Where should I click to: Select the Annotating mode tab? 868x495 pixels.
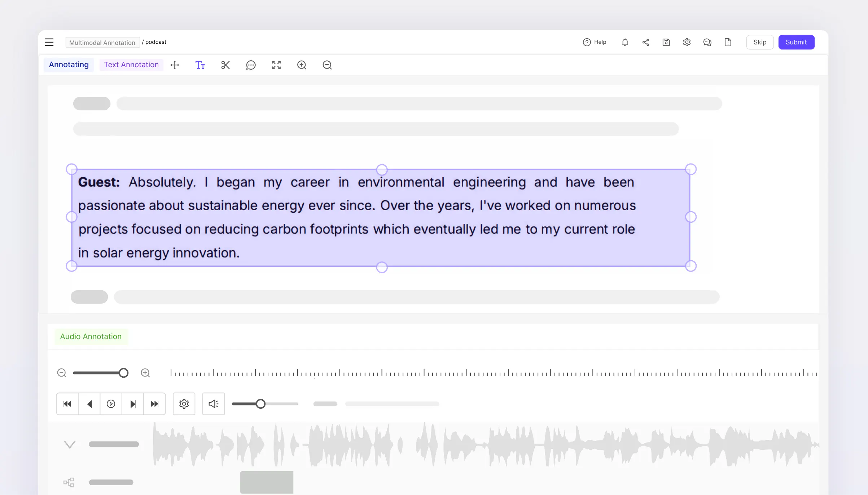(x=69, y=64)
